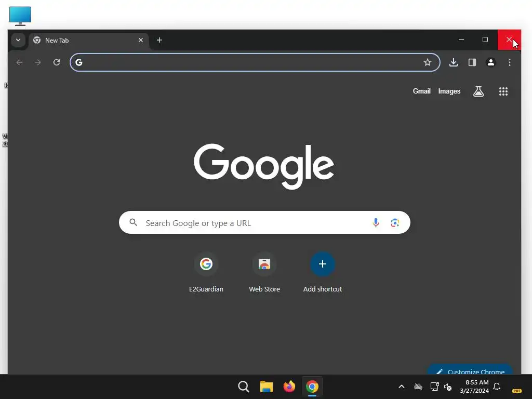The width and height of the screenshot is (532, 399).
Task: Click the Google search box
Action: [264, 222]
